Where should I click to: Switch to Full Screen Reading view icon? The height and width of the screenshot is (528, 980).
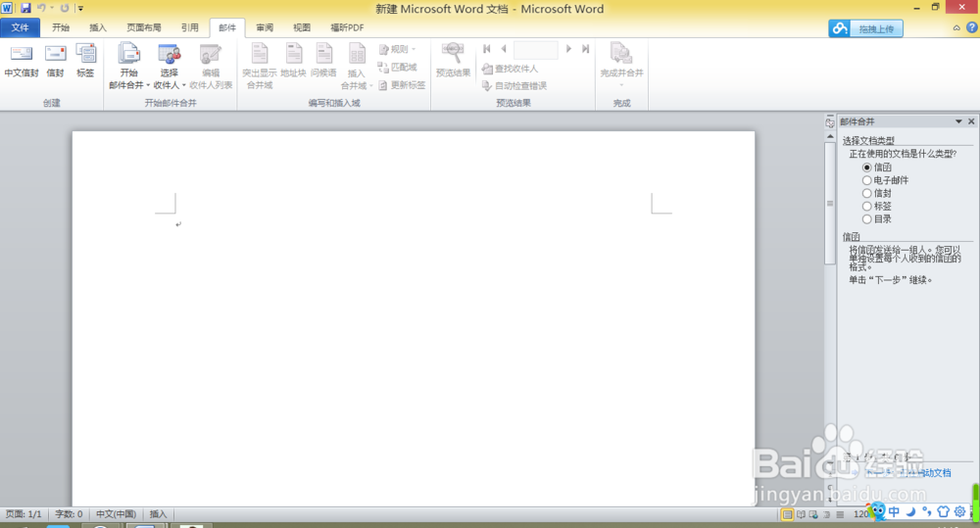[801, 514]
